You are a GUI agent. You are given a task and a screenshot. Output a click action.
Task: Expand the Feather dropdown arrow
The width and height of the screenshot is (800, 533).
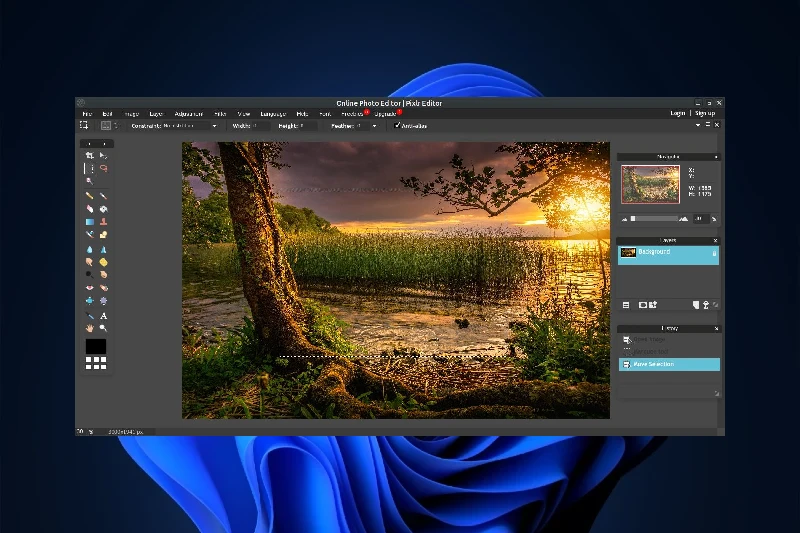(x=375, y=126)
